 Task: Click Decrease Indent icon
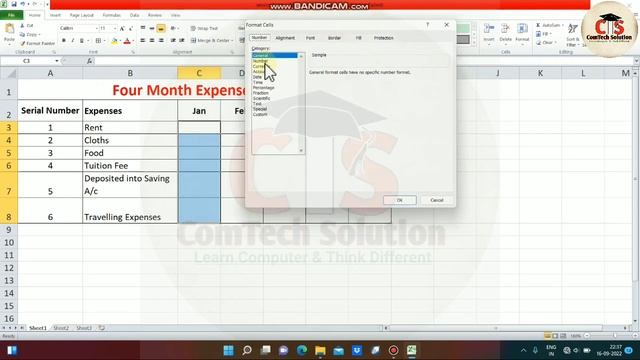(173, 40)
